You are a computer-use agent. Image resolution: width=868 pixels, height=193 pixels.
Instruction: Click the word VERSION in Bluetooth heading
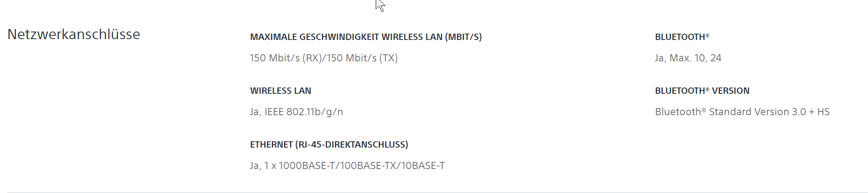(731, 91)
